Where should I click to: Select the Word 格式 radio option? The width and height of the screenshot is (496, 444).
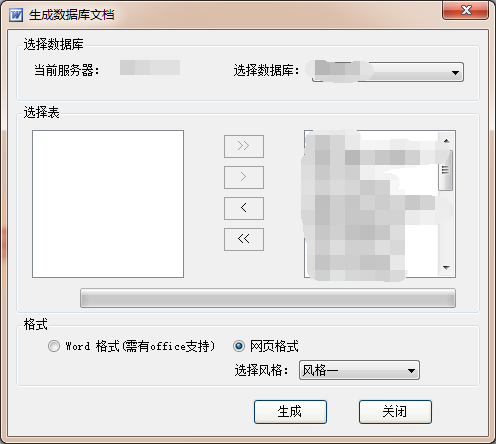click(54, 346)
